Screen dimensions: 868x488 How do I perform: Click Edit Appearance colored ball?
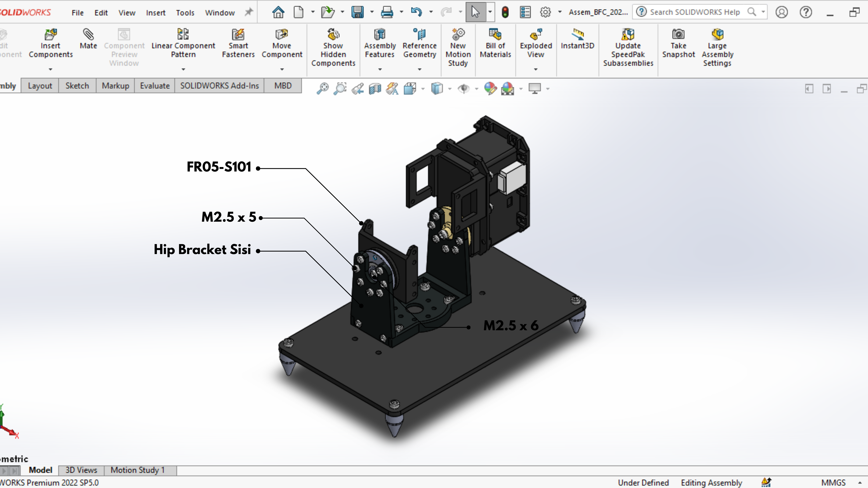click(490, 89)
